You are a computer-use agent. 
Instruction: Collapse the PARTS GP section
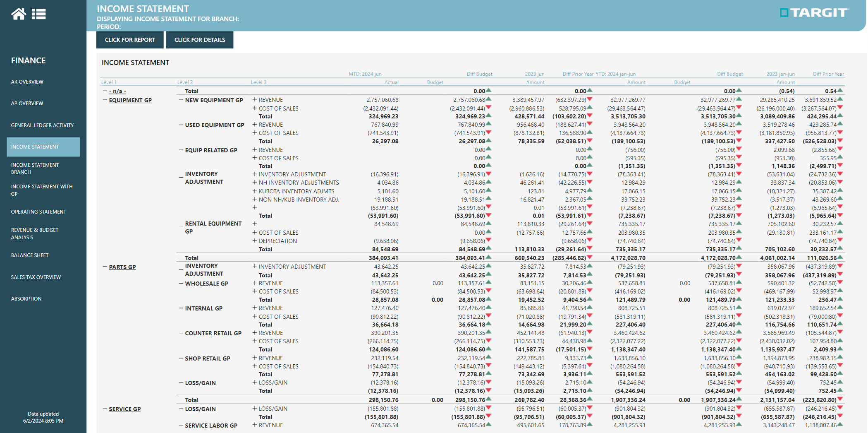coord(105,267)
